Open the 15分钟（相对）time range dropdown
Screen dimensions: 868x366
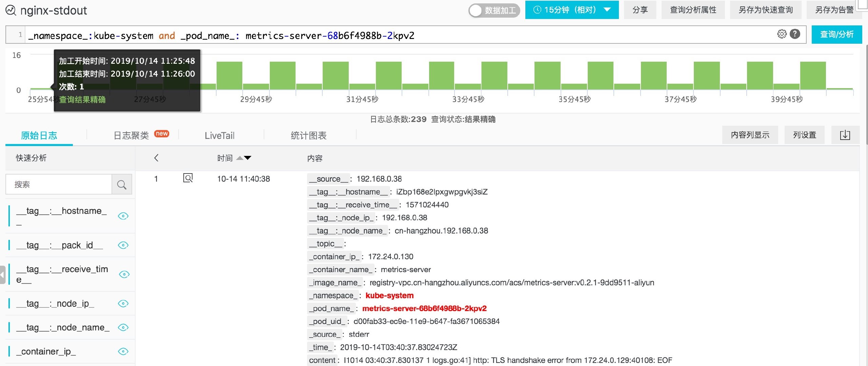pyautogui.click(x=572, y=10)
